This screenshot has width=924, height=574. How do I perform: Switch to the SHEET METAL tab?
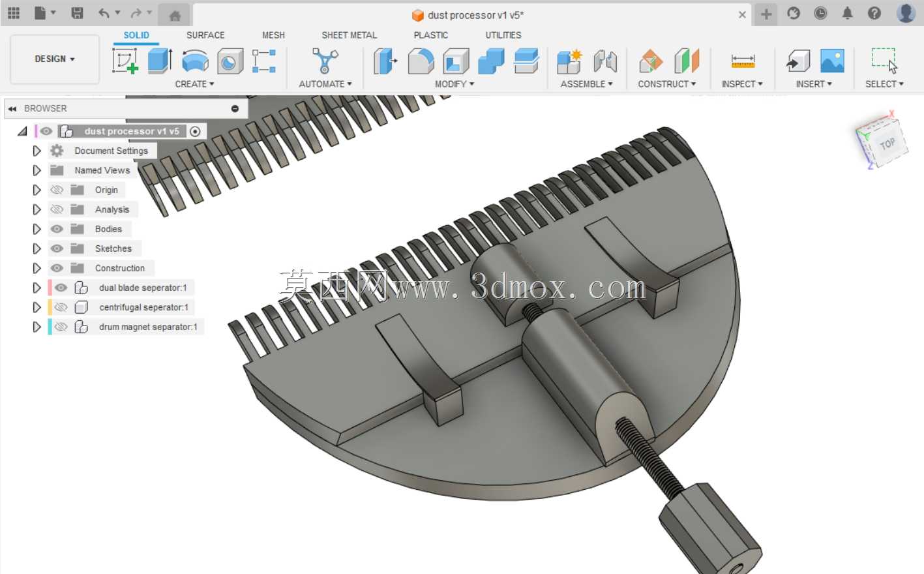pyautogui.click(x=349, y=35)
